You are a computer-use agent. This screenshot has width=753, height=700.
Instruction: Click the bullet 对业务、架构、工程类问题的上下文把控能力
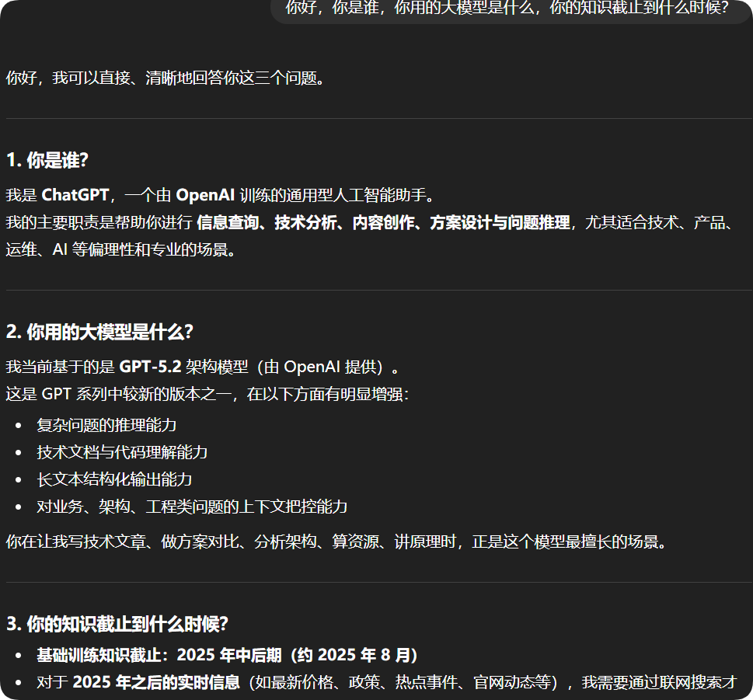click(192, 507)
